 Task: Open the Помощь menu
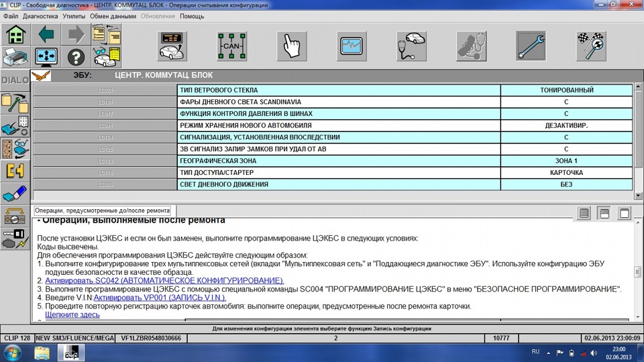tap(192, 16)
